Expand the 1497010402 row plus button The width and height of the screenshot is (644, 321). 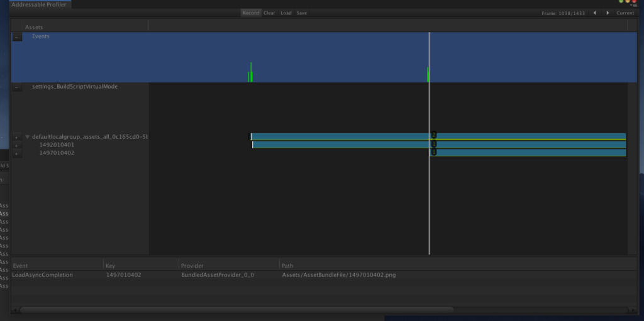tap(16, 153)
